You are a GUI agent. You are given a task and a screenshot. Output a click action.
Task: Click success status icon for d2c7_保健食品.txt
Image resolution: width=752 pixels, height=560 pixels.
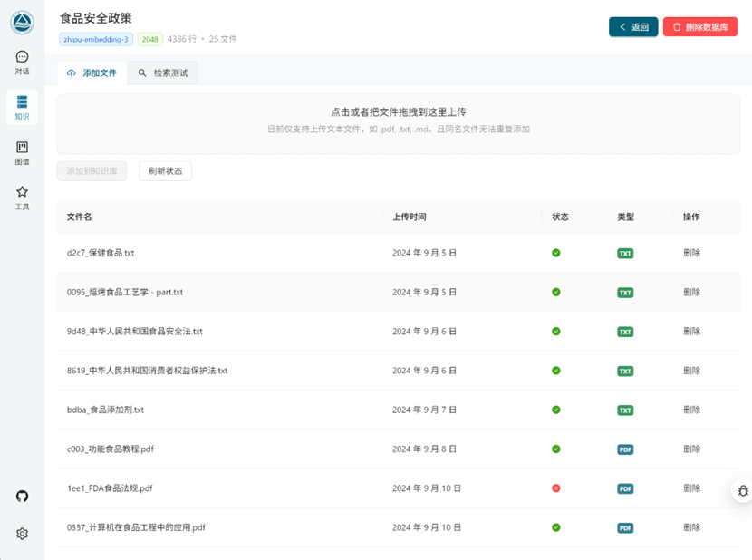(556, 253)
